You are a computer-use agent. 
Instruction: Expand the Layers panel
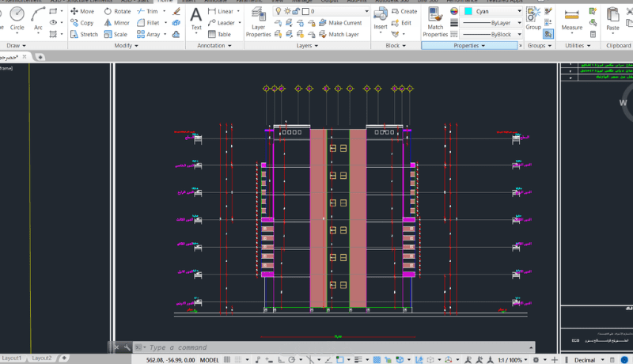click(307, 46)
